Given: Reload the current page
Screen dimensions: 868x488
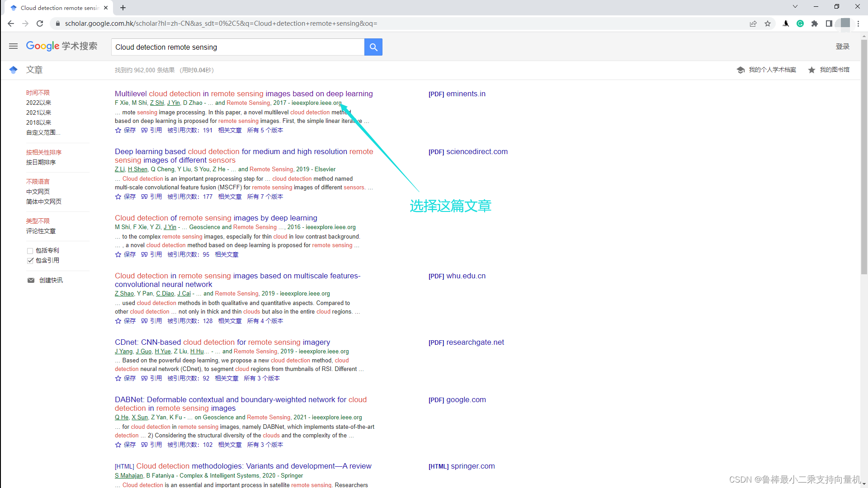Looking at the screenshot, I should pyautogui.click(x=40, y=23).
